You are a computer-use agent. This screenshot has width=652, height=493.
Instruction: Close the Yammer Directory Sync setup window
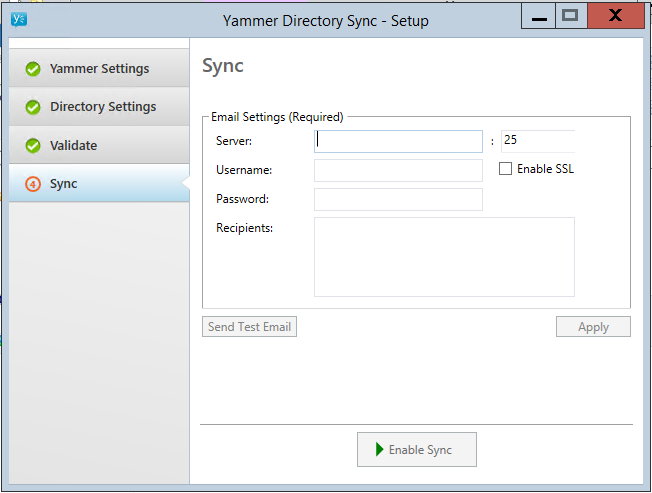point(614,16)
